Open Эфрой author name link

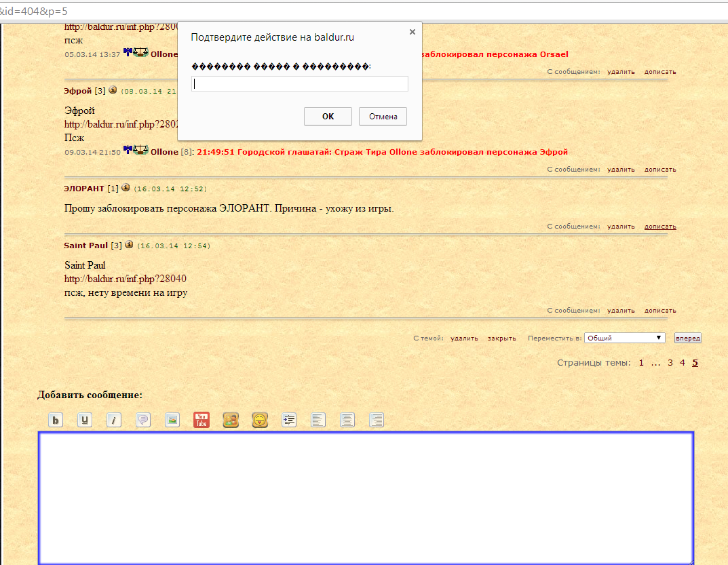78,91
